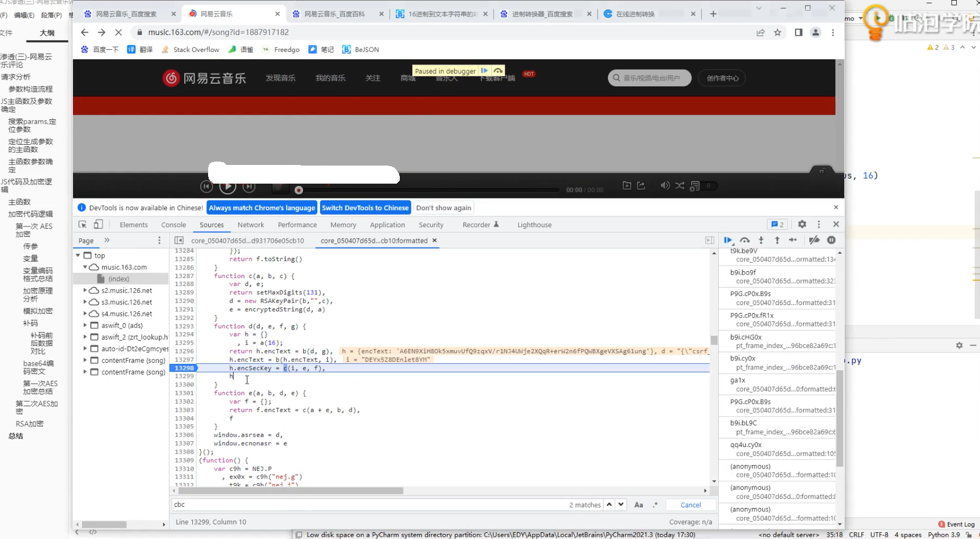Go back in Chrome
This screenshot has width=980, height=539.
(84, 32)
